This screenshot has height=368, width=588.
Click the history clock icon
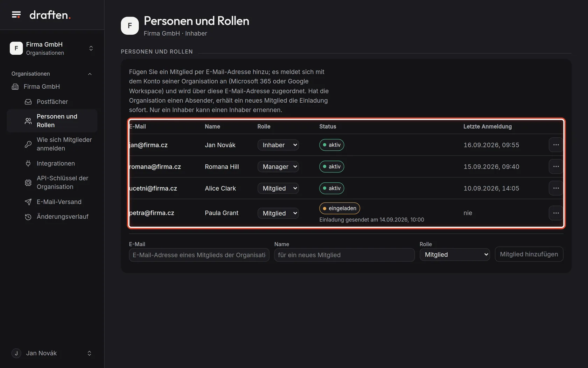coord(28,217)
